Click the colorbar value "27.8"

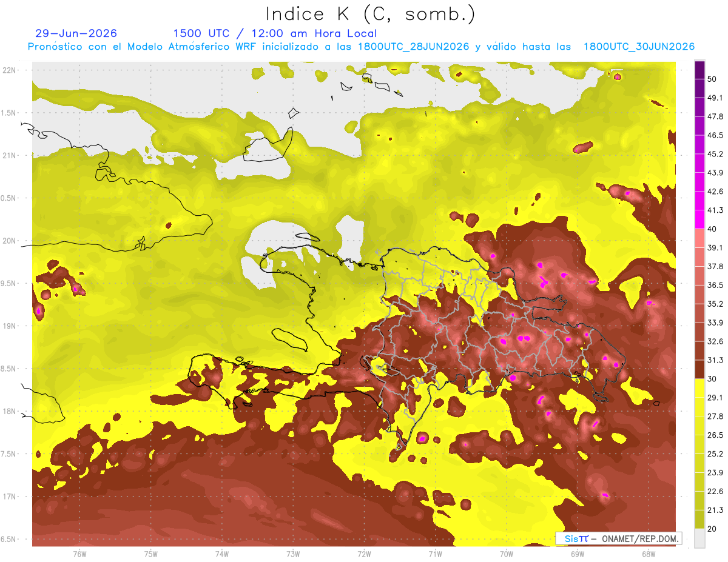click(x=715, y=416)
